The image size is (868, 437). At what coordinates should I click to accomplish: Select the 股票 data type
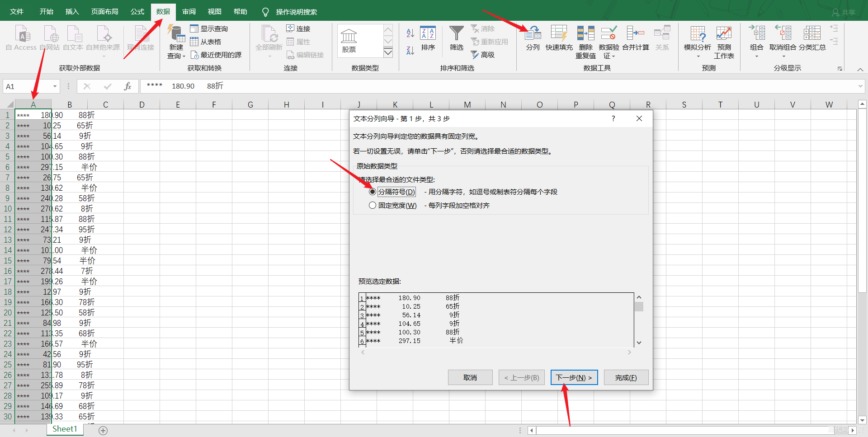click(x=349, y=41)
